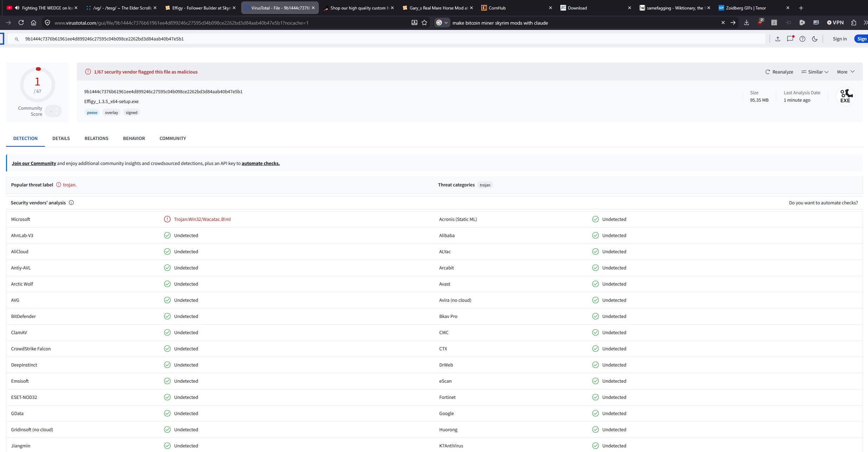Click the Acronis (Static ML) vendor name
The width and height of the screenshot is (868, 452).
[x=458, y=219]
